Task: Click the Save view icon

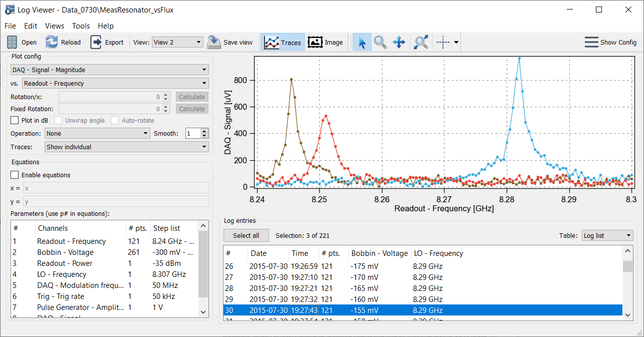Action: (x=214, y=43)
